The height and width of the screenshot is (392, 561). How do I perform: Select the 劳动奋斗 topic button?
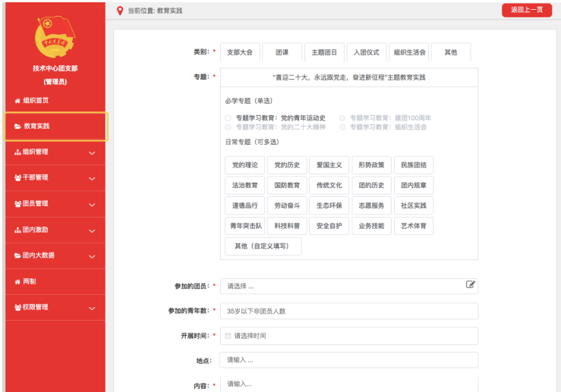click(287, 205)
